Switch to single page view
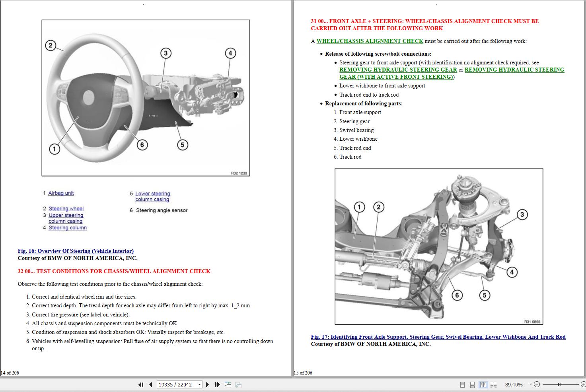 pos(462,385)
